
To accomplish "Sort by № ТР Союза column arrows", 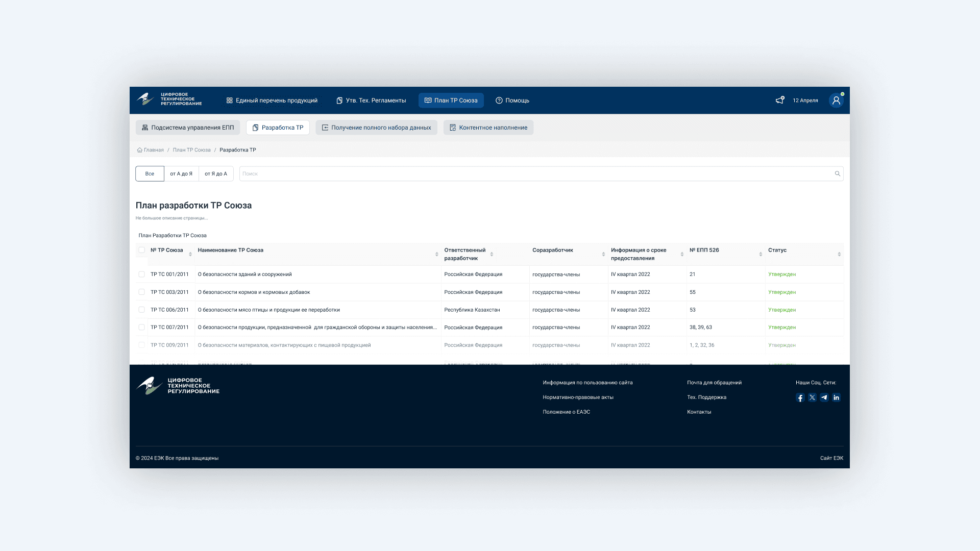I will [x=190, y=254].
